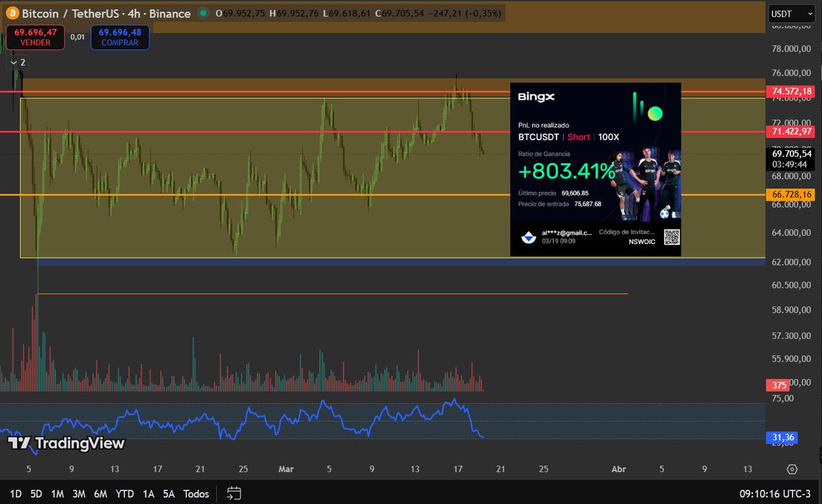Click the red VENDER sell button
The width and height of the screenshot is (822, 504).
[x=35, y=37]
